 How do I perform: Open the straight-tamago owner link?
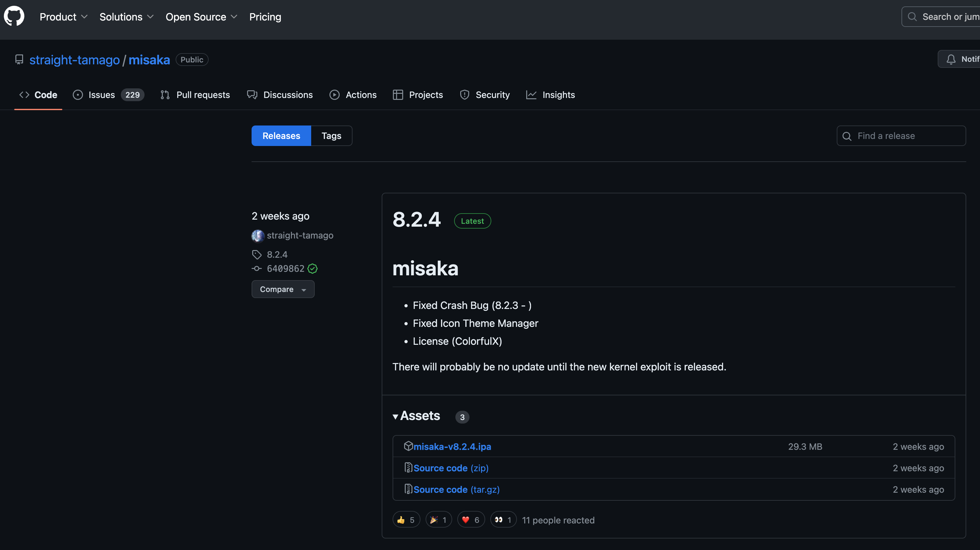pos(75,60)
